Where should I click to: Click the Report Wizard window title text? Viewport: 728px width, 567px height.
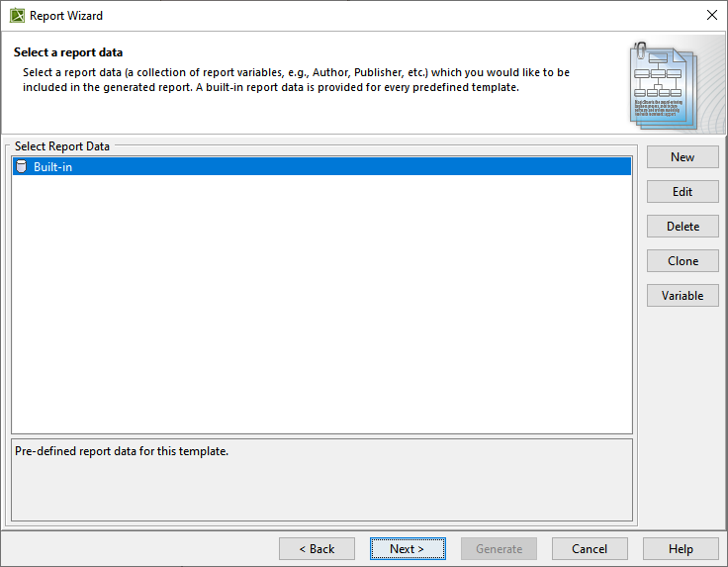66,16
